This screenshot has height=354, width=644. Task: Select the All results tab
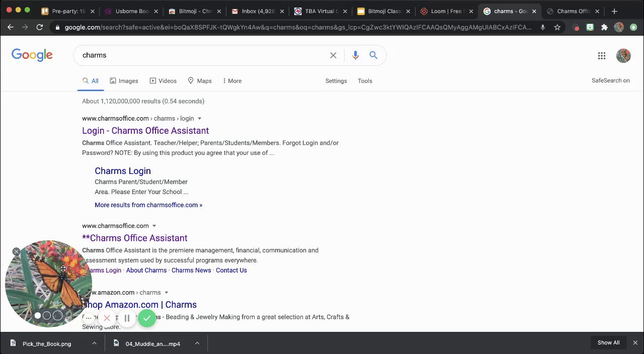tap(91, 81)
